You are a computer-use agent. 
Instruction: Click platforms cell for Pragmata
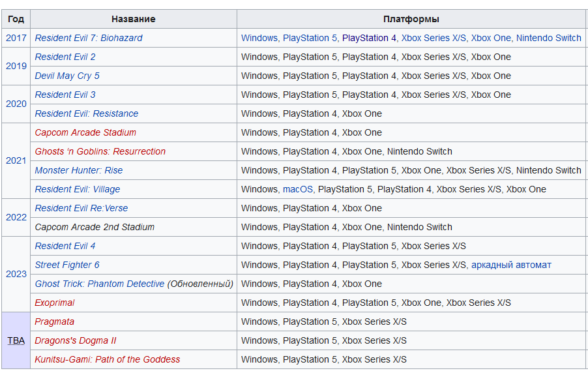[411, 321]
